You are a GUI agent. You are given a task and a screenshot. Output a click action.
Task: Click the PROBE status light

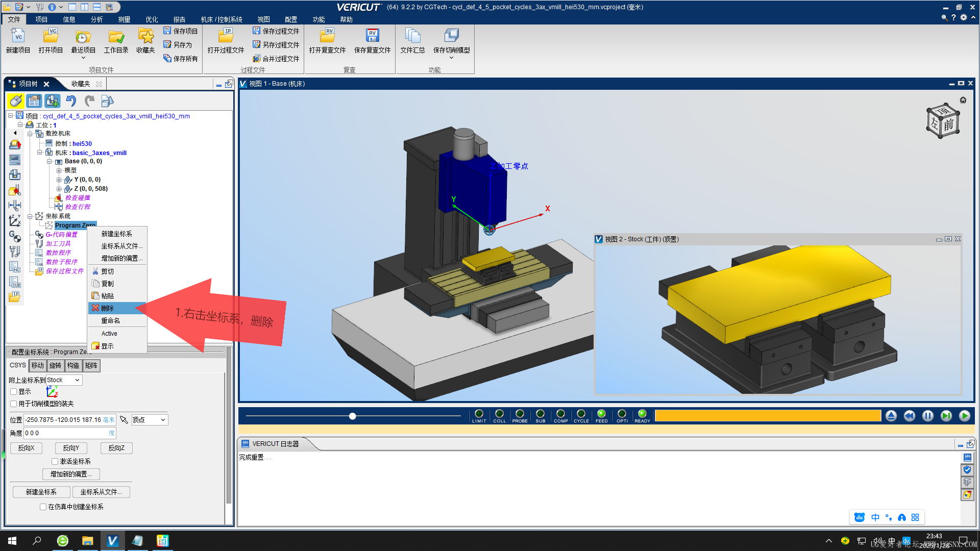[x=520, y=414]
